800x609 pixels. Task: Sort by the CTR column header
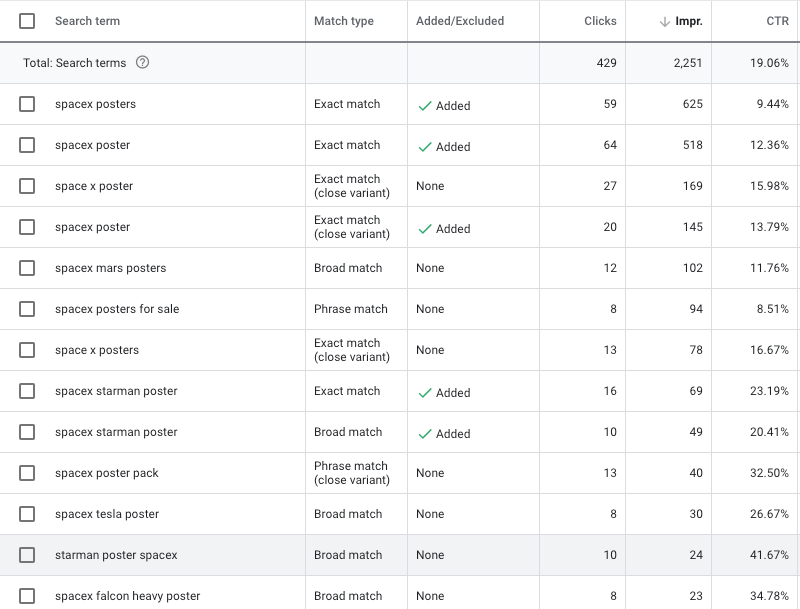777,21
